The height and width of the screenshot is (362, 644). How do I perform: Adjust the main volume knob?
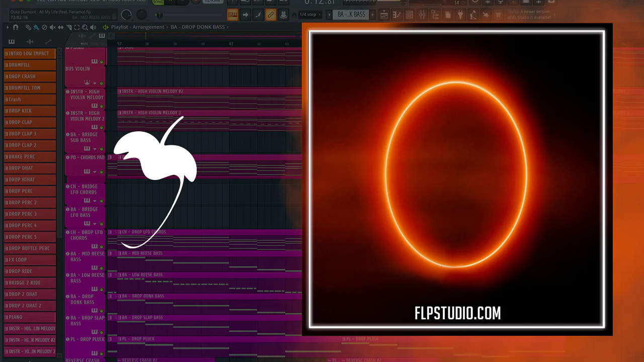[127, 15]
